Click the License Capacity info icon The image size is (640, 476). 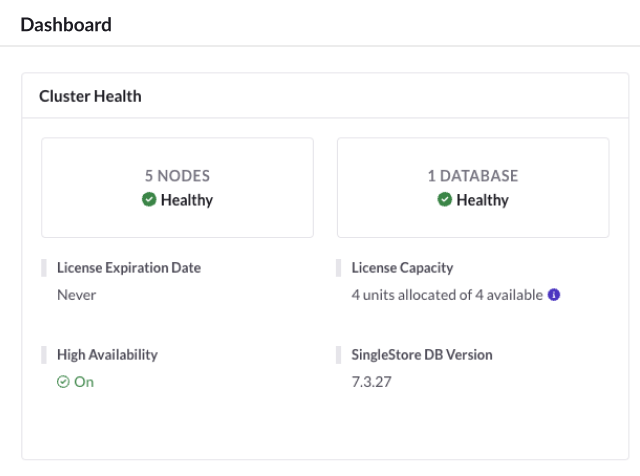pyautogui.click(x=553, y=294)
